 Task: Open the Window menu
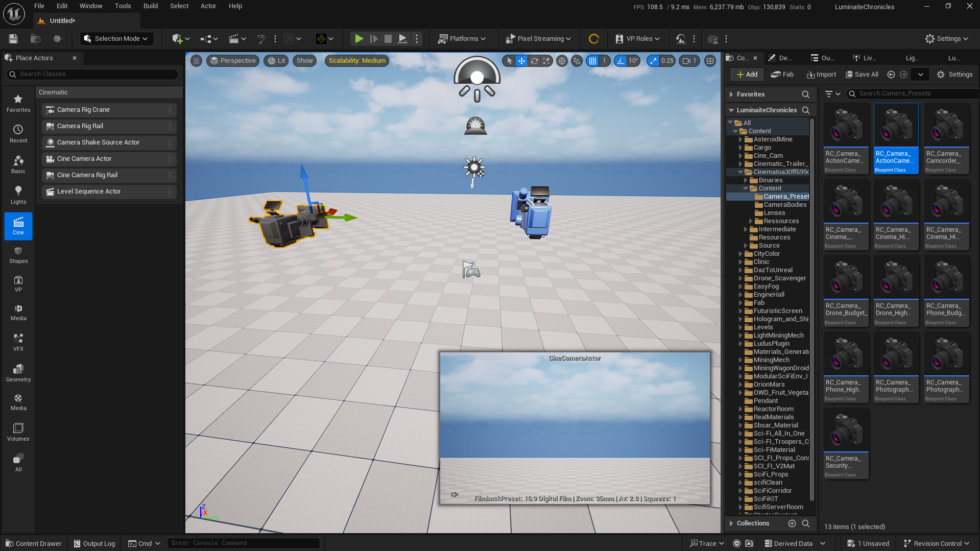click(91, 6)
